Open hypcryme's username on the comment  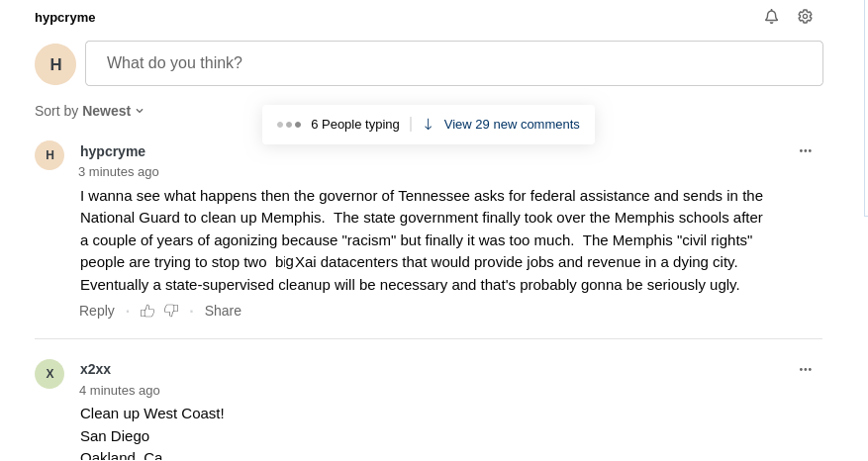(x=113, y=151)
